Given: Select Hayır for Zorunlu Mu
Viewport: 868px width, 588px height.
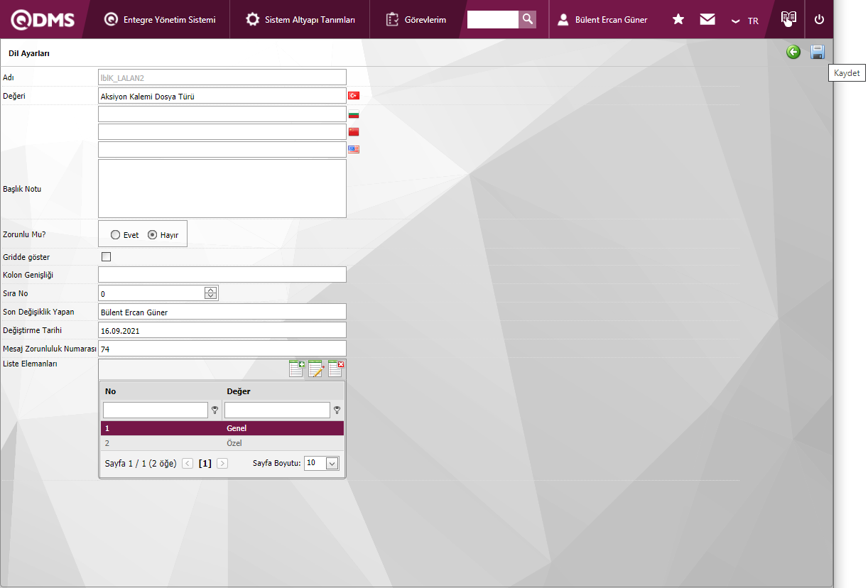Looking at the screenshot, I should point(152,235).
